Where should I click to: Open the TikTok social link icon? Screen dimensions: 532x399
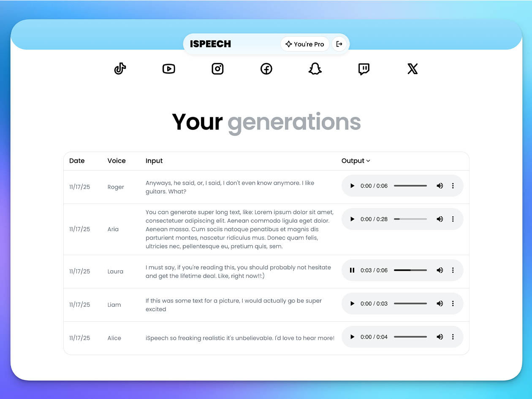point(120,68)
